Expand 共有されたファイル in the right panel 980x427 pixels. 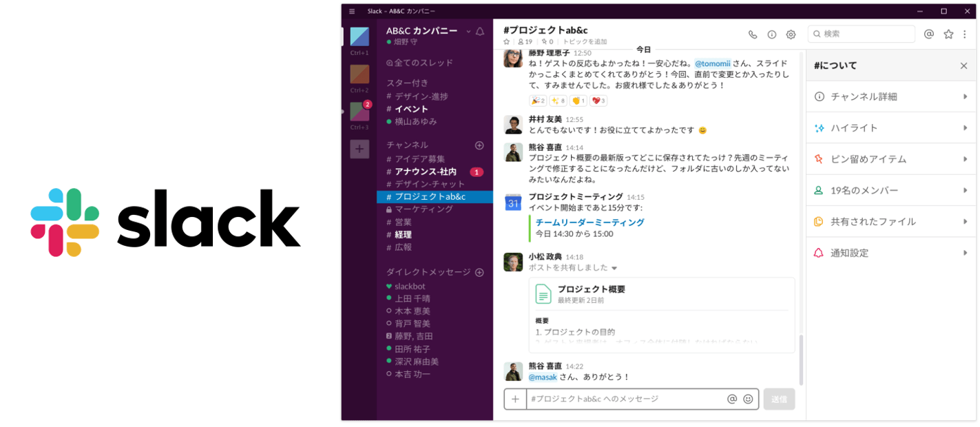888,221
